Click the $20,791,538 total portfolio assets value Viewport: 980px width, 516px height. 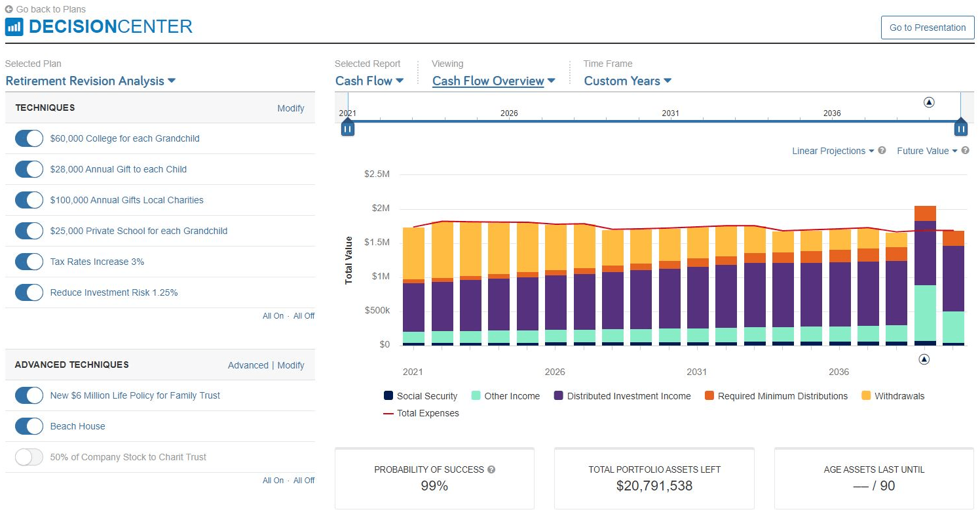tap(654, 486)
